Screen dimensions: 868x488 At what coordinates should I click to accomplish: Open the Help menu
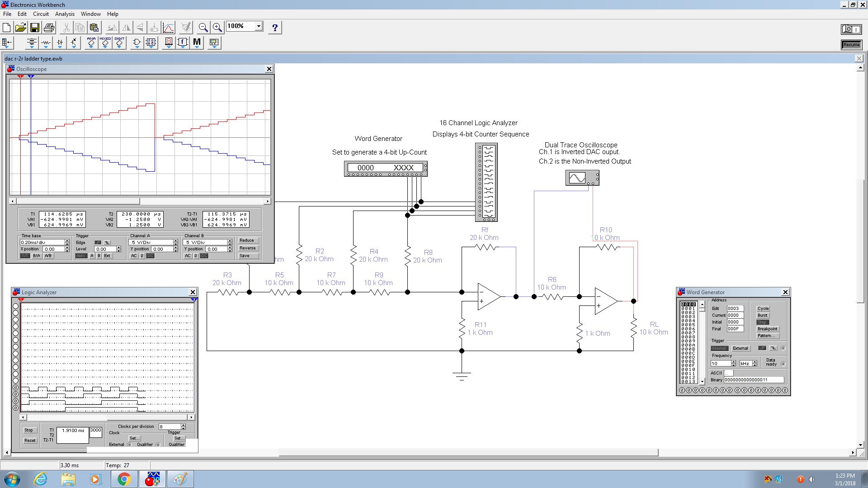[x=113, y=14]
